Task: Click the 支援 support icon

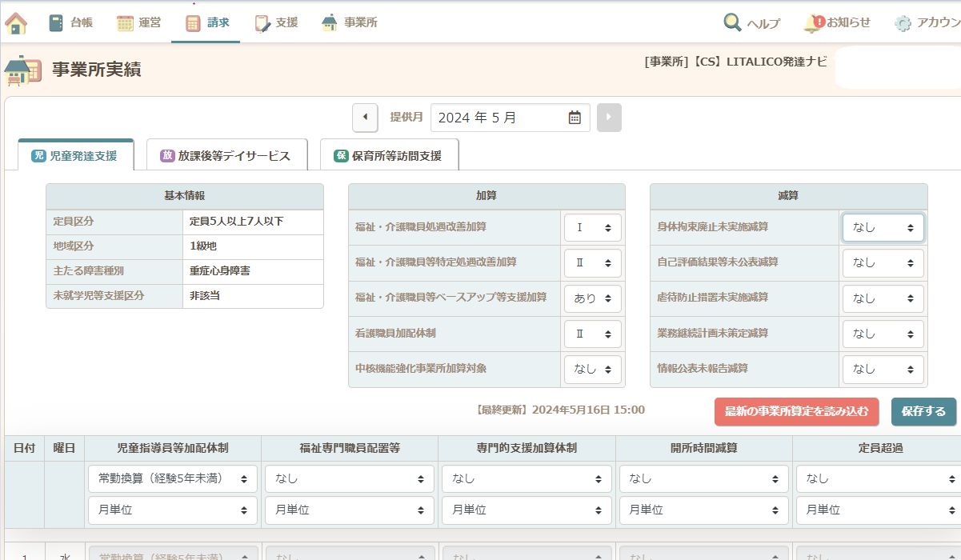Action: pyautogui.click(x=263, y=23)
